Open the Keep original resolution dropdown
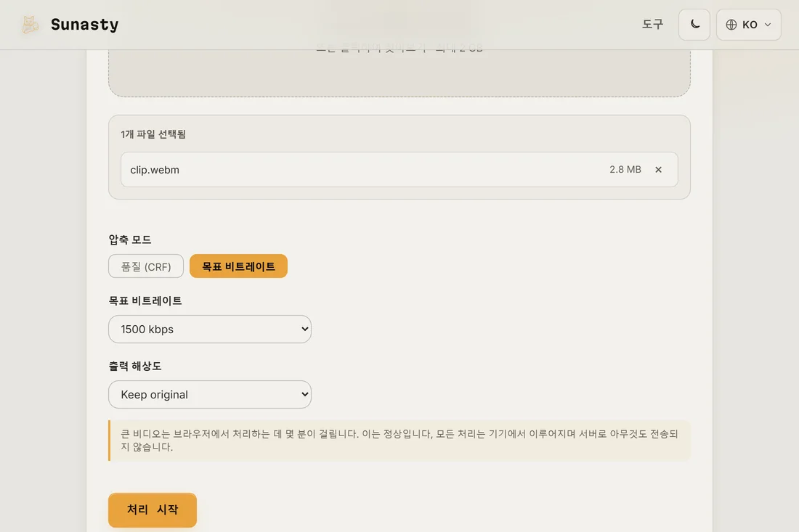The image size is (799, 532). click(x=210, y=395)
